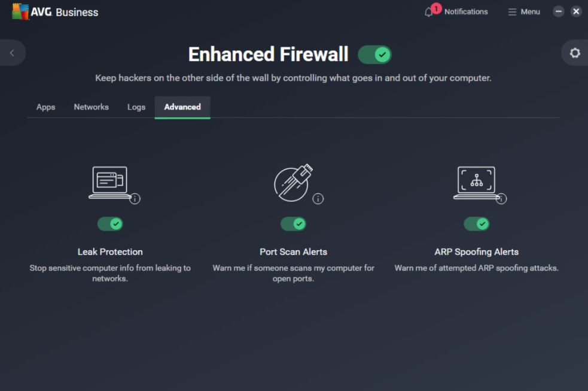Open the Networks tab

(91, 107)
